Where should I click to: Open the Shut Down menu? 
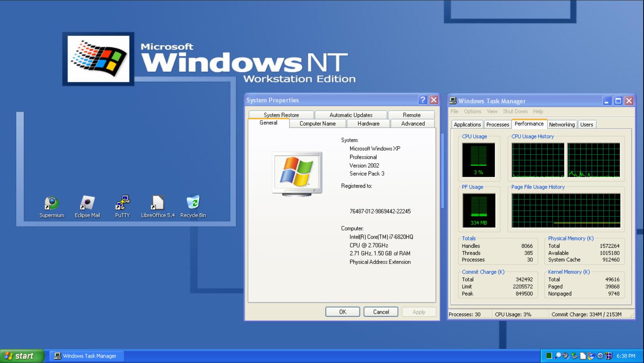(x=515, y=111)
